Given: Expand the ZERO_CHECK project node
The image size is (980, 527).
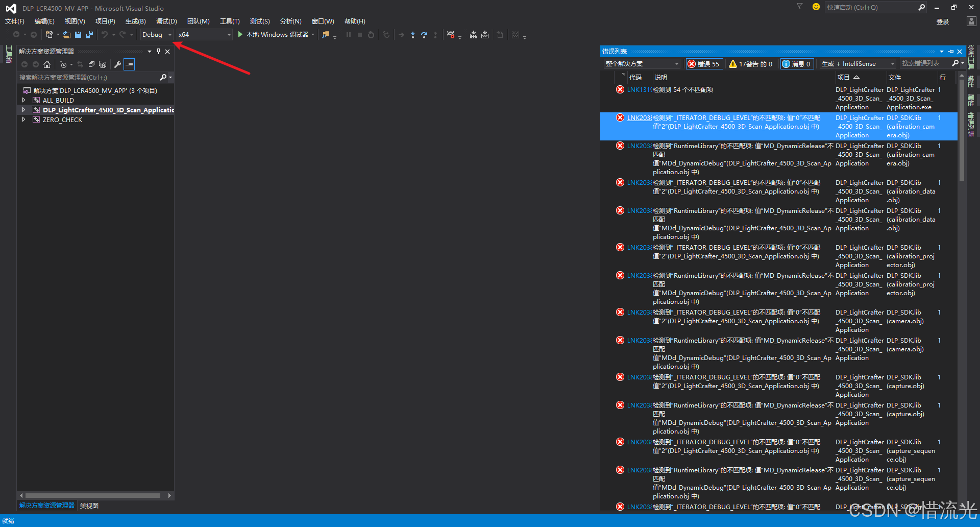Looking at the screenshot, I should 23,119.
